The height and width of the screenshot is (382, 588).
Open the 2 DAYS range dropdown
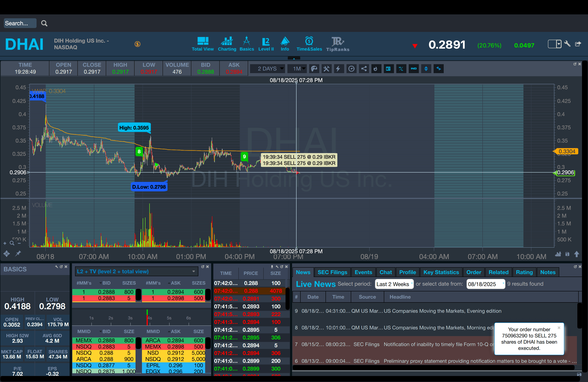268,69
